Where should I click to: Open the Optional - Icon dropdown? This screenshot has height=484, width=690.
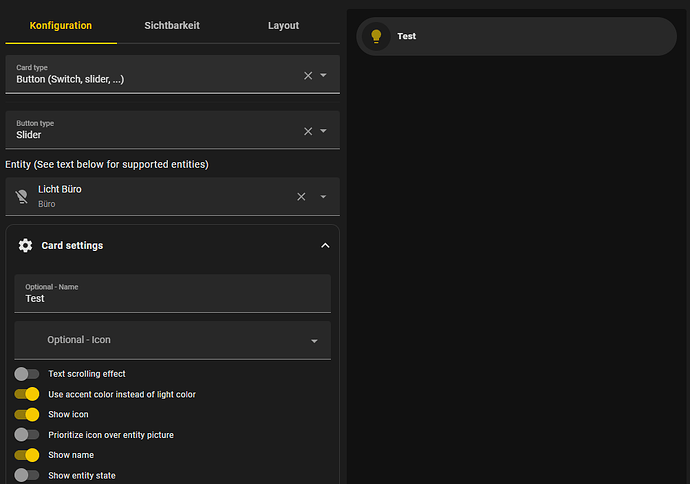(172, 340)
